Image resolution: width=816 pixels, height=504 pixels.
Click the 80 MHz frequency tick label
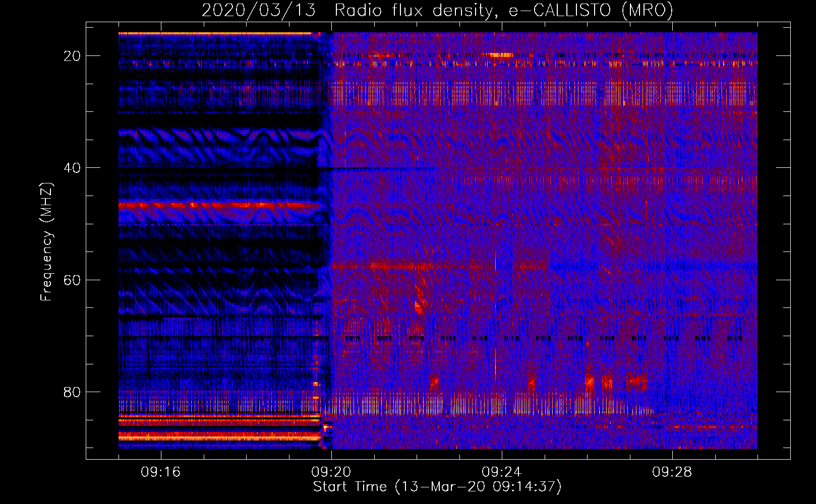(72, 392)
